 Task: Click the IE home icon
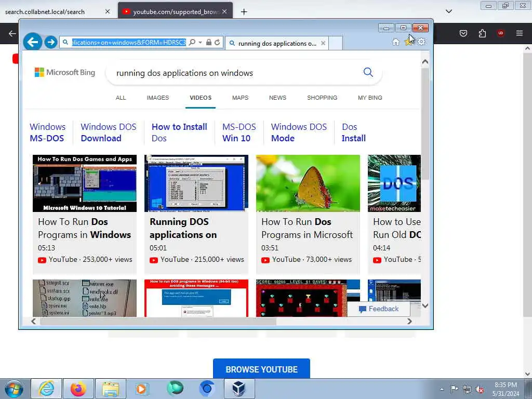pyautogui.click(x=395, y=42)
